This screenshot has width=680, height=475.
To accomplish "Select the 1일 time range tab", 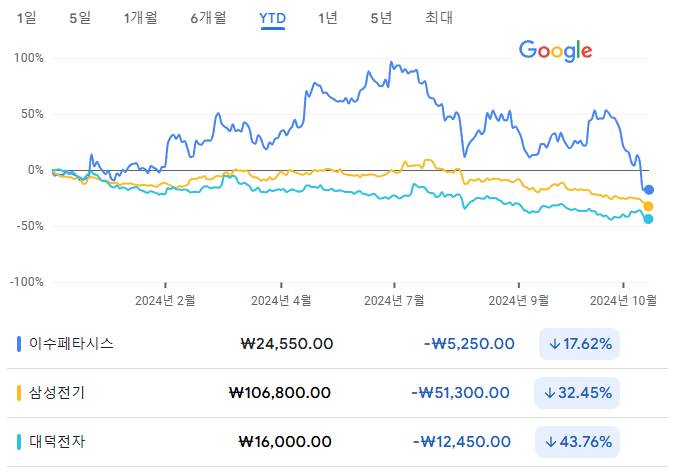I will (26, 18).
